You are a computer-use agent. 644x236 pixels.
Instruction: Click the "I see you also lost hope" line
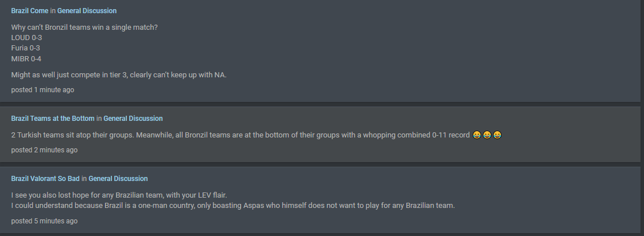pos(119,195)
